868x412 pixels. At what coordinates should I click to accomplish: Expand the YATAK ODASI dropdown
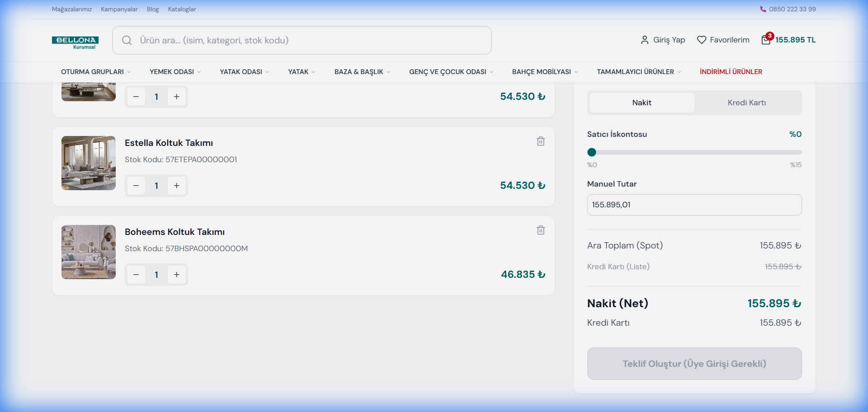pos(244,72)
